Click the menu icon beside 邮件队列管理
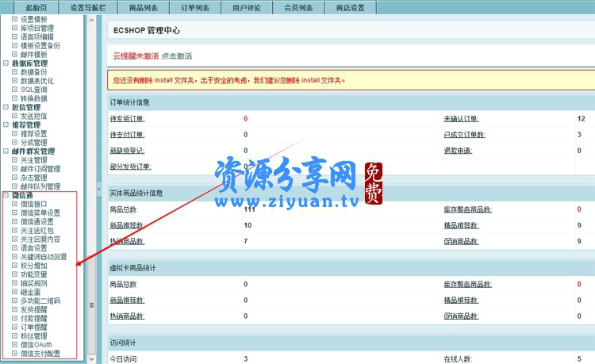 14,186
